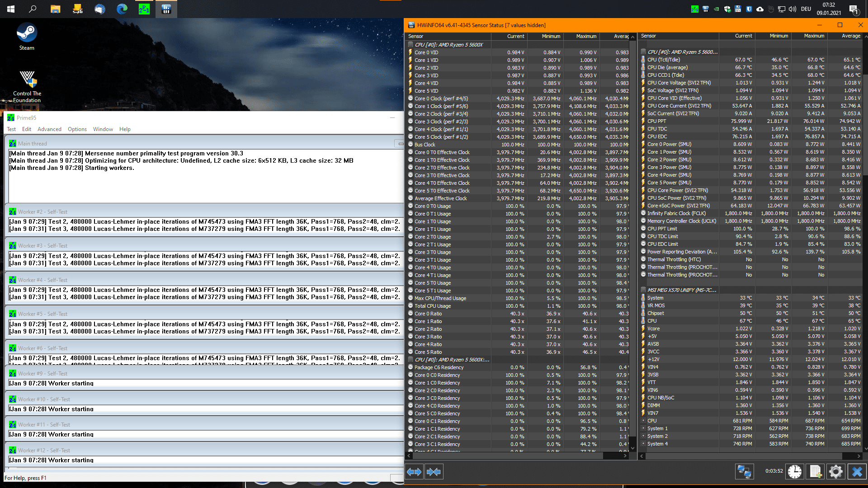868x488 pixels.
Task: Click the left pane horizontal scroll right arrow
Action: pyautogui.click(x=625, y=456)
